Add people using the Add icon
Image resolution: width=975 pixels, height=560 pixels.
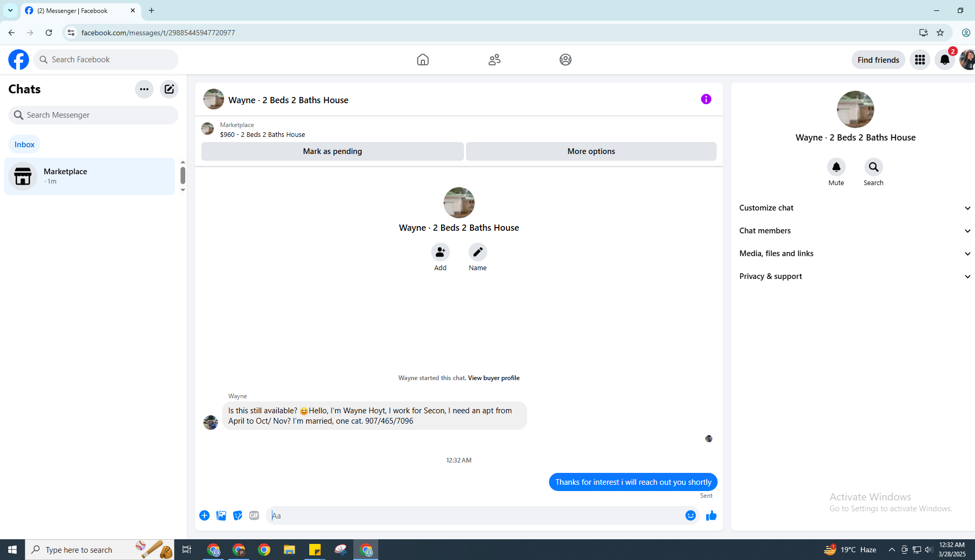(441, 252)
